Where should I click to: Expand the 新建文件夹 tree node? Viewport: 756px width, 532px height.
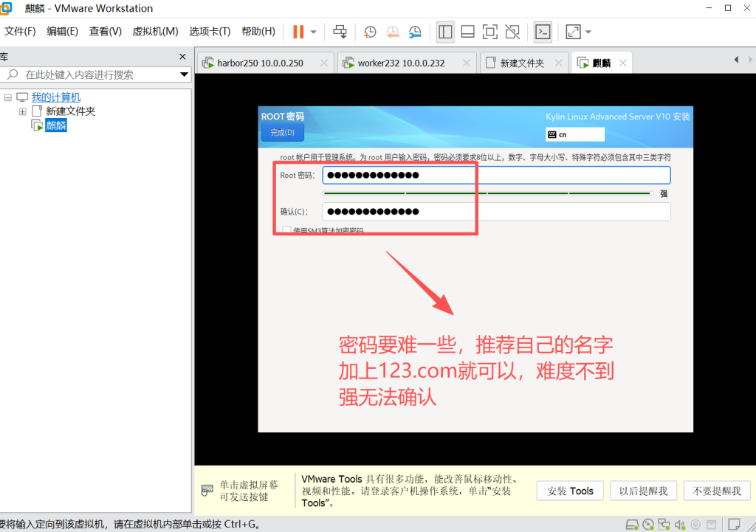tap(23, 111)
